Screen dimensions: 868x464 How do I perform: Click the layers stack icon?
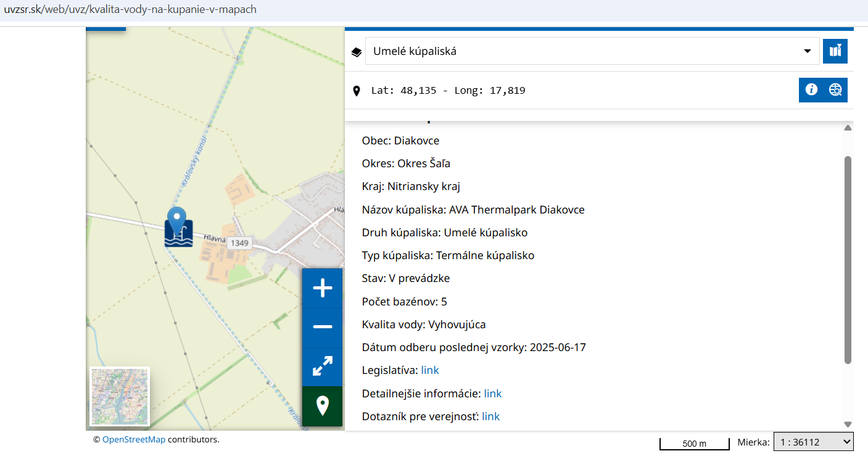(x=356, y=52)
